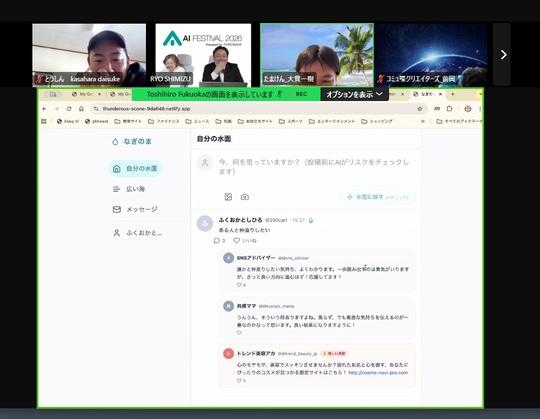Select the kasahara daisuke video thumbnail
Screen dimensions: 540x419
click(x=89, y=54)
